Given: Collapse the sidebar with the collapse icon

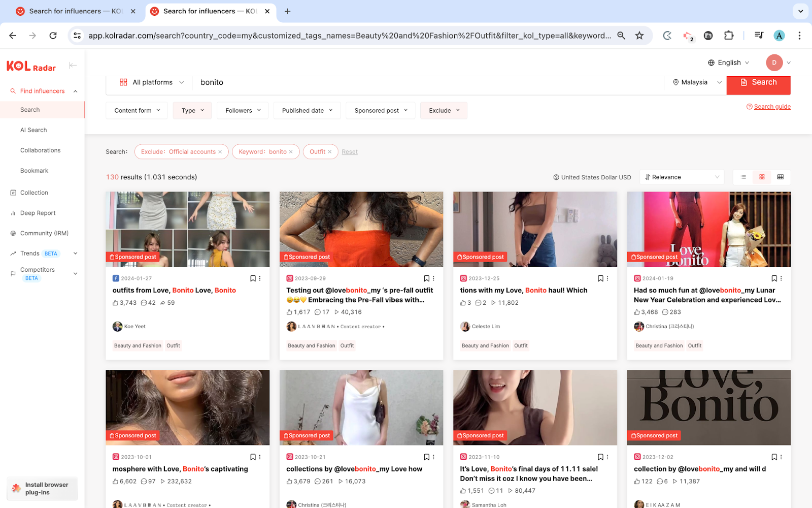Looking at the screenshot, I should (73, 65).
